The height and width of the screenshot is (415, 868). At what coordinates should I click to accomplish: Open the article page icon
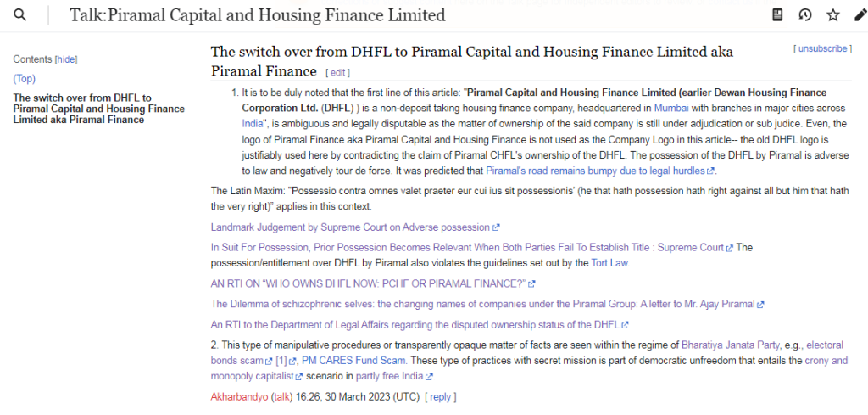777,15
